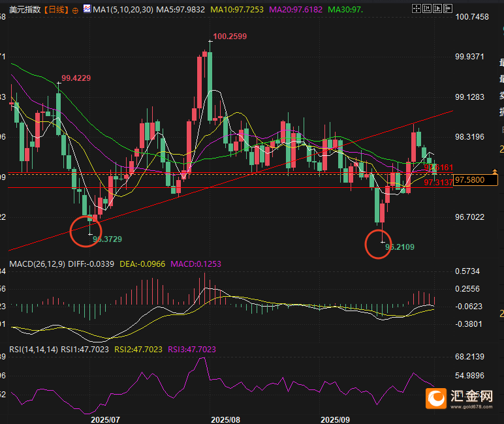The image size is (504, 424).
Task: Click the third chart tool icon at top right
Action: (438, 10)
